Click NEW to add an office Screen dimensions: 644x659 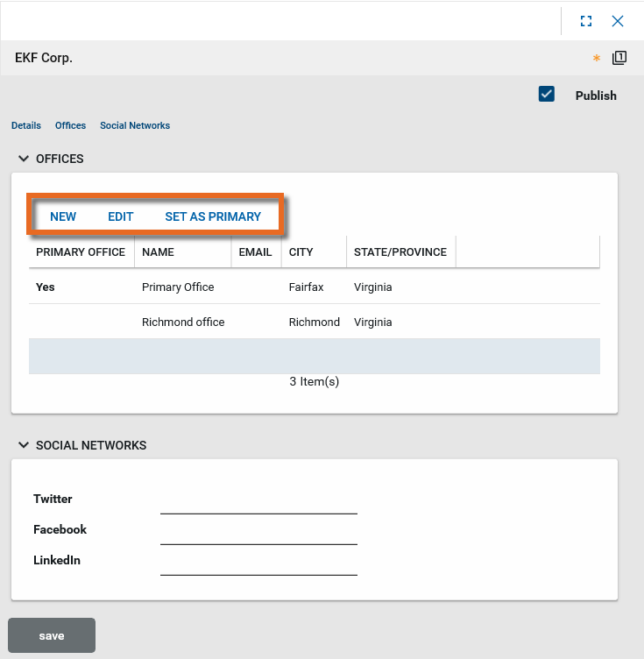click(63, 216)
